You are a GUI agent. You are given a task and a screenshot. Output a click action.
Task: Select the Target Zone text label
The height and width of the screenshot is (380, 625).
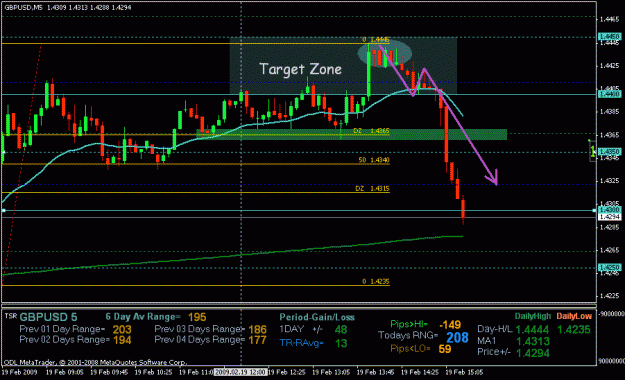301,69
